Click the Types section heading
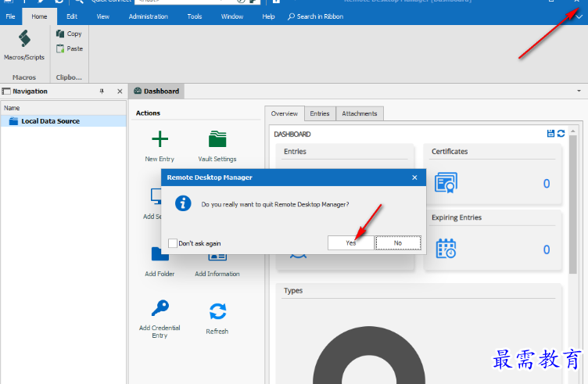The width and height of the screenshot is (588, 384). pos(293,291)
